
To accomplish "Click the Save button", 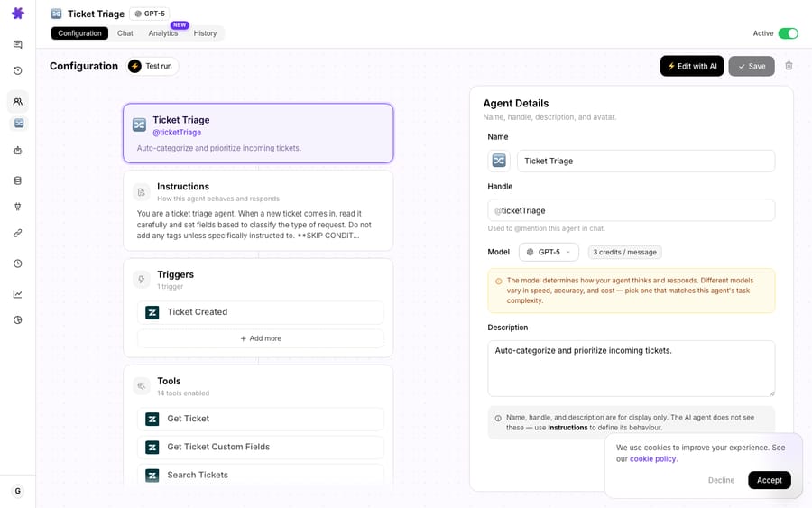I will [x=752, y=66].
